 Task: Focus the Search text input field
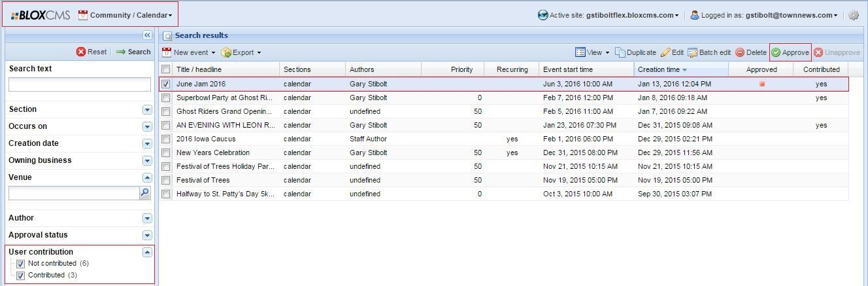[x=79, y=84]
